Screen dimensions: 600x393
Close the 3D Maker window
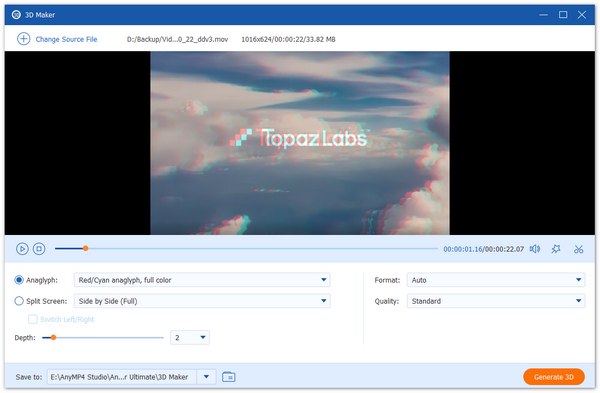[x=582, y=15]
